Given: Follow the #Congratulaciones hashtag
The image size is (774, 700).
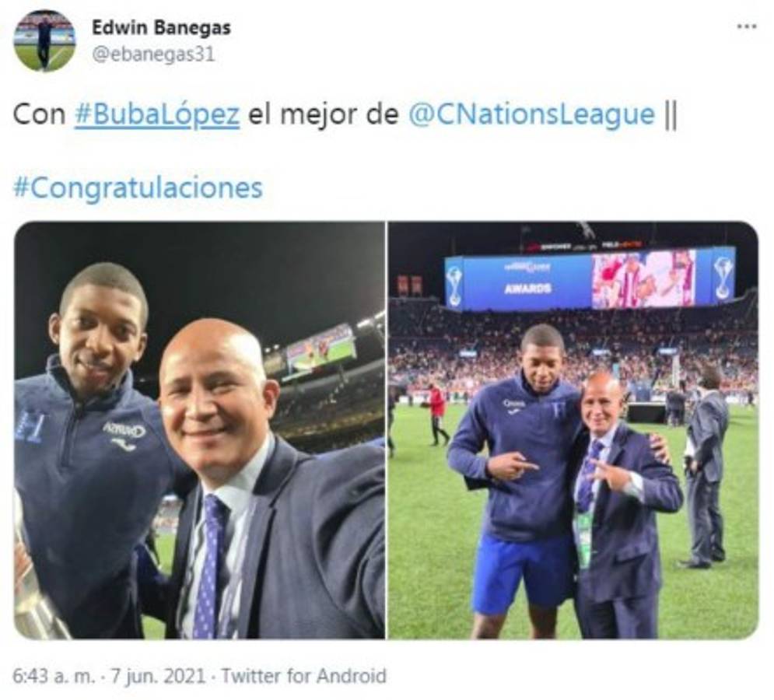Looking at the screenshot, I should [x=138, y=188].
